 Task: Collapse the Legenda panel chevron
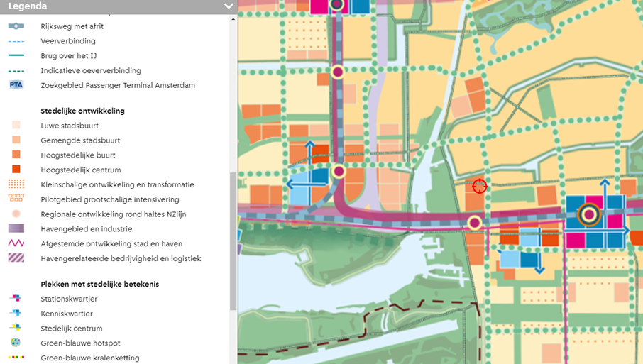(x=229, y=6)
